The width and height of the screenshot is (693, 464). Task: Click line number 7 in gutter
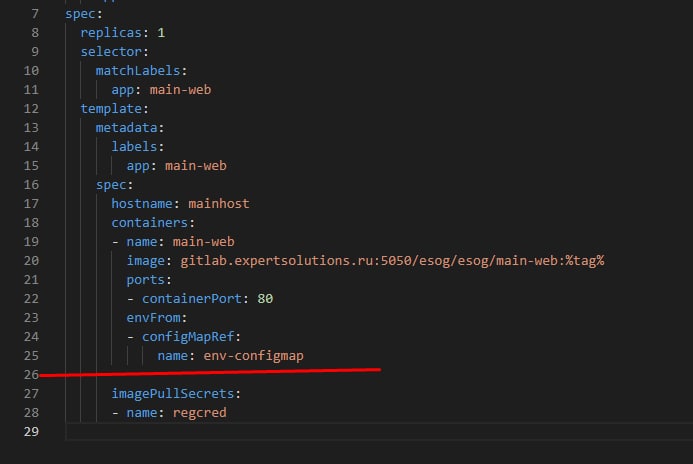pos(35,14)
